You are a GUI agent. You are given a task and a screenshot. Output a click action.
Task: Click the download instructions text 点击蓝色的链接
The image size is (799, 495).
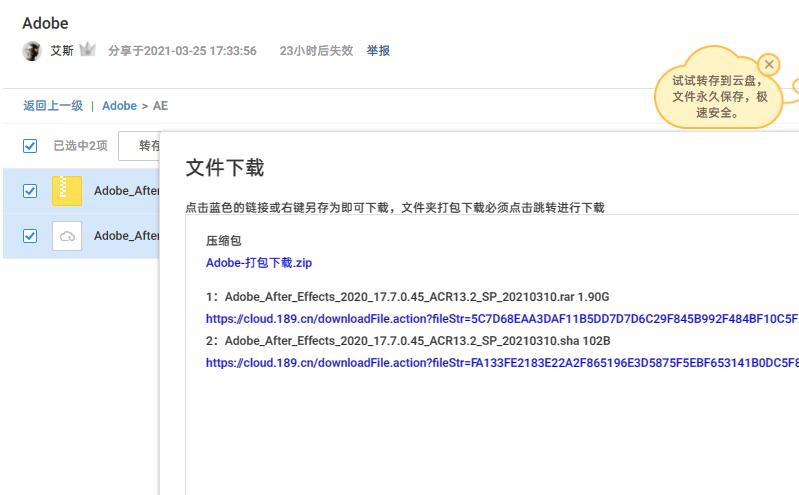(x=395, y=207)
